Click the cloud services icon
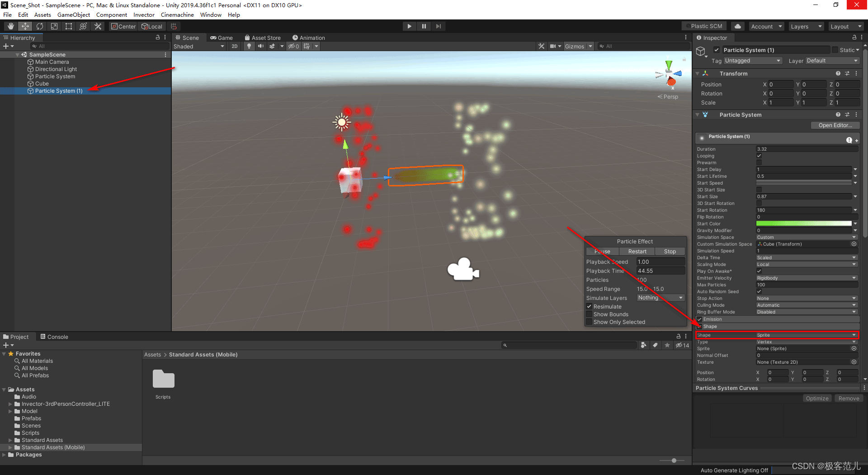 click(x=738, y=26)
